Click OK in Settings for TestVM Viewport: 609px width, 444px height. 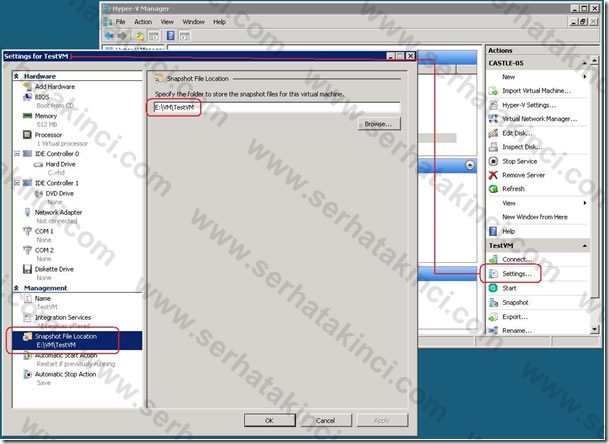(270, 420)
